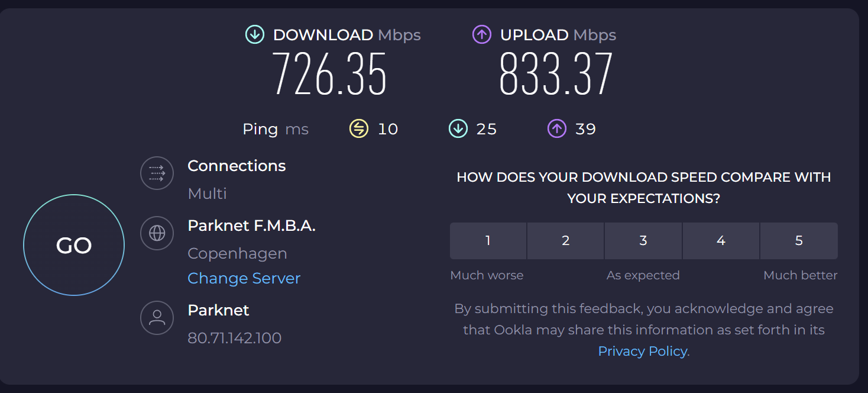Open the Change Server link
Image resolution: width=868 pixels, height=393 pixels.
tap(244, 278)
